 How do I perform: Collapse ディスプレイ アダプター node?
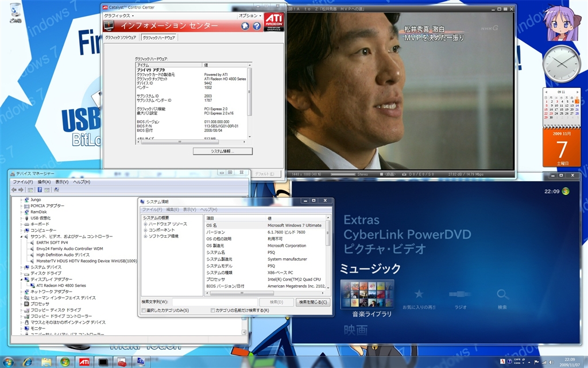click(21, 279)
